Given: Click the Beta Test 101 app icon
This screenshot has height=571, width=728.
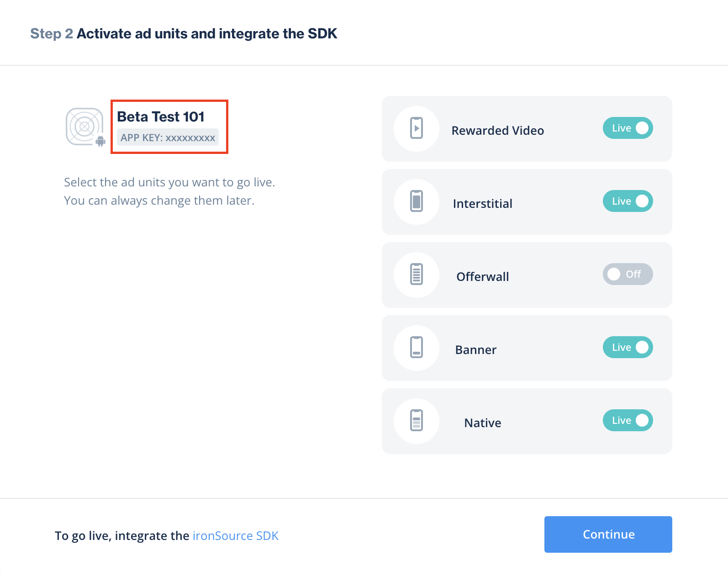Looking at the screenshot, I should (x=84, y=126).
